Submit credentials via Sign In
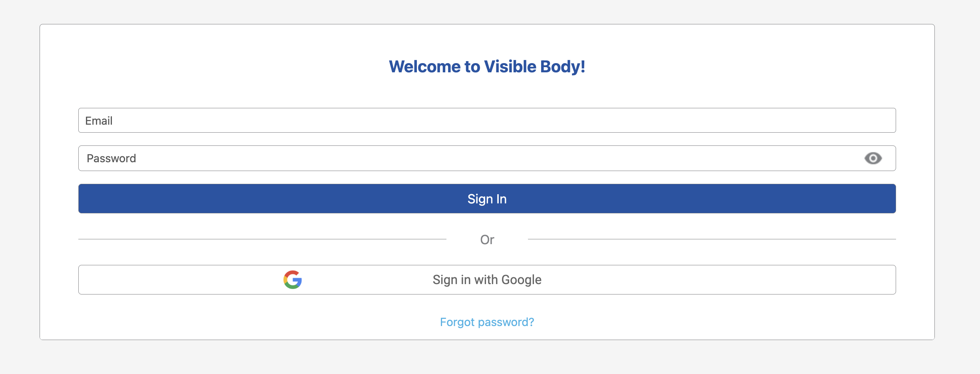Image resolution: width=980 pixels, height=374 pixels. [x=487, y=199]
